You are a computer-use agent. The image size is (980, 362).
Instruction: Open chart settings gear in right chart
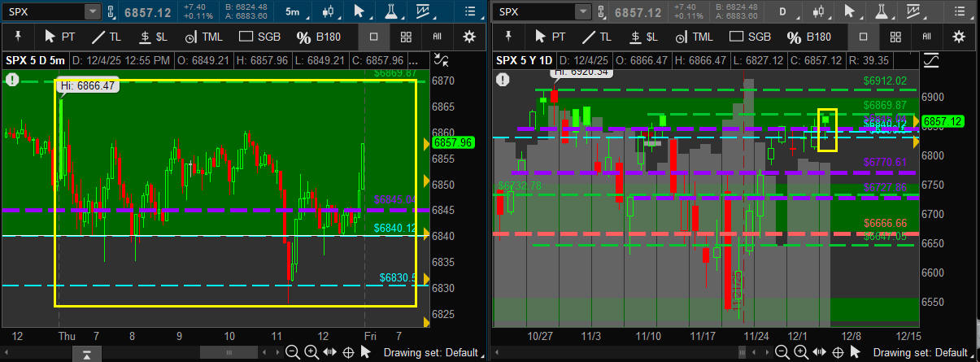tap(959, 37)
